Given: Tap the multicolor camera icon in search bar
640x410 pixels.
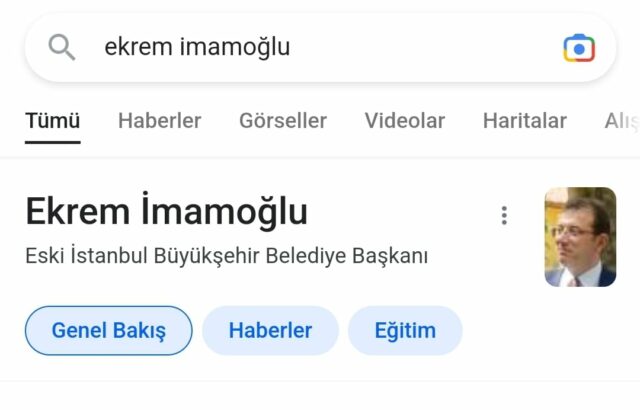Looking at the screenshot, I should 579,48.
